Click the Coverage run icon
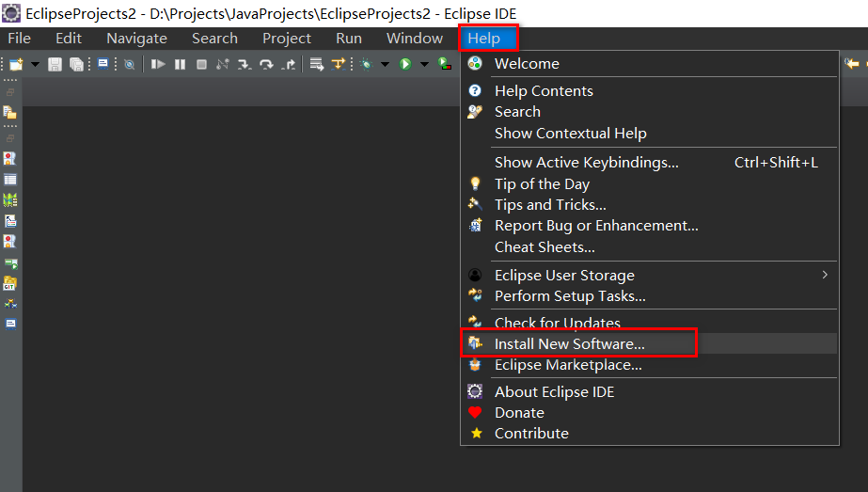The width and height of the screenshot is (868, 492). (x=445, y=64)
